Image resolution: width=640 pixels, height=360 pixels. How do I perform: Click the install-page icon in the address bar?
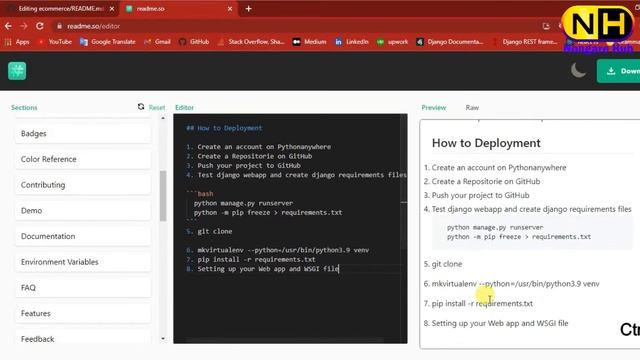tap(546, 26)
